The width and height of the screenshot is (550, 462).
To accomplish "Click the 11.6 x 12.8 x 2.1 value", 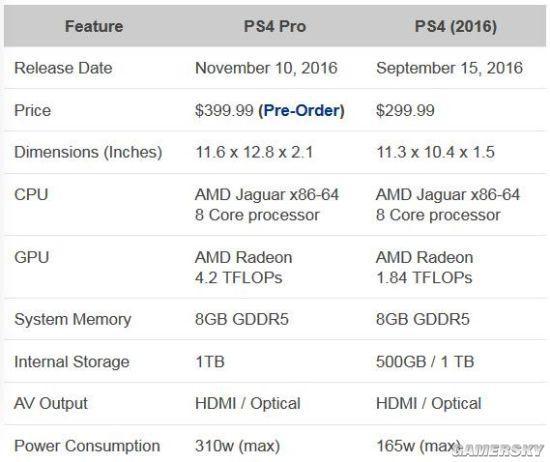I will [x=254, y=152].
